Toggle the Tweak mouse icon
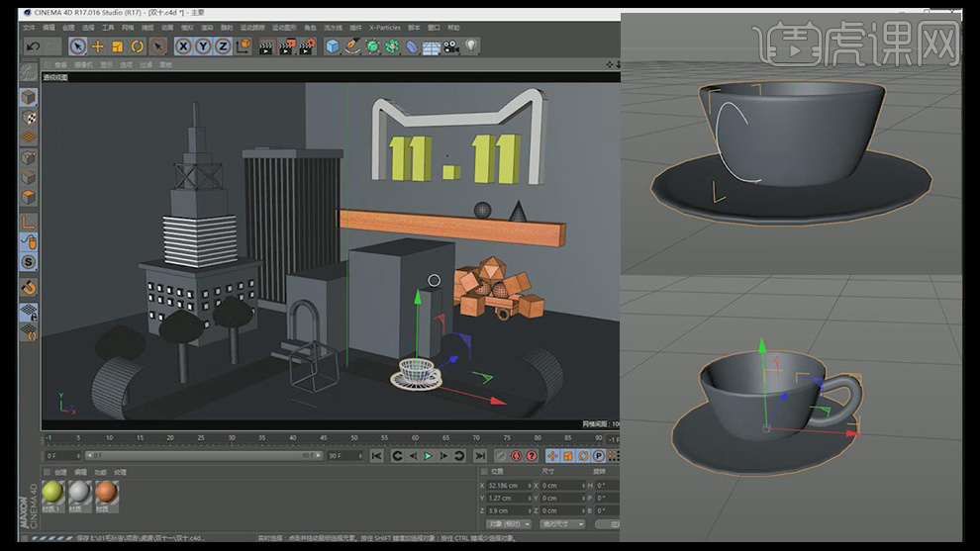The height and width of the screenshot is (551, 980). [29, 241]
